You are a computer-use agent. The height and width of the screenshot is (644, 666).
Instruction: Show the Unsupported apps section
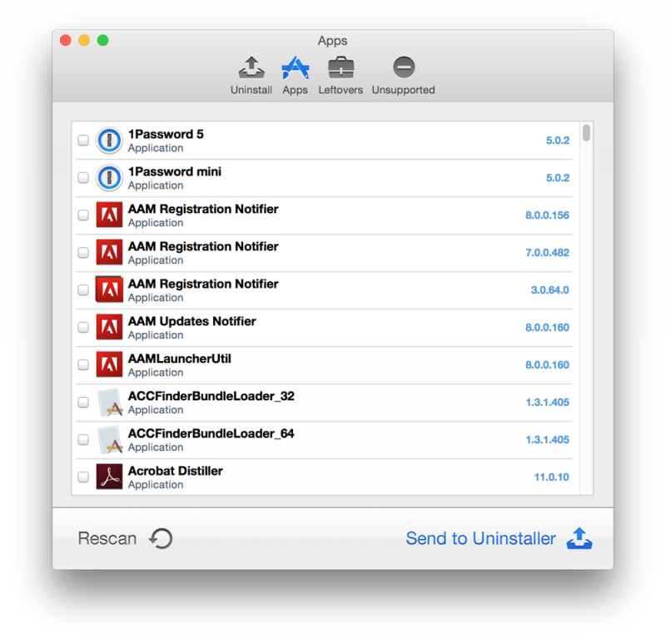404,68
